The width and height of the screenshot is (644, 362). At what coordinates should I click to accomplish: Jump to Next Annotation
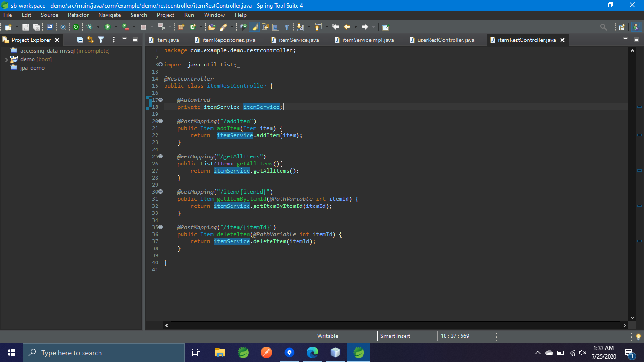coord(300,27)
